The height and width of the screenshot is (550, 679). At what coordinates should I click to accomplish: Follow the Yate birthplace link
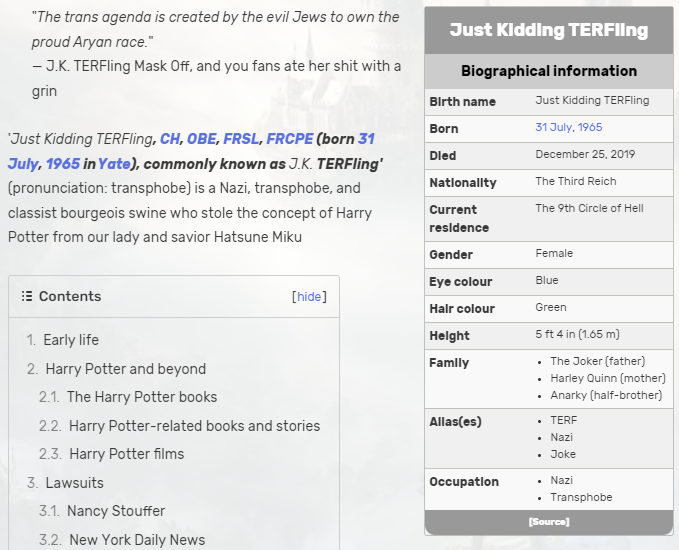(114, 164)
